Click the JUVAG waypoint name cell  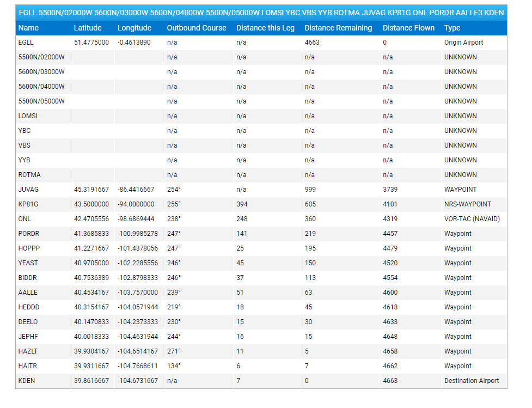click(28, 190)
